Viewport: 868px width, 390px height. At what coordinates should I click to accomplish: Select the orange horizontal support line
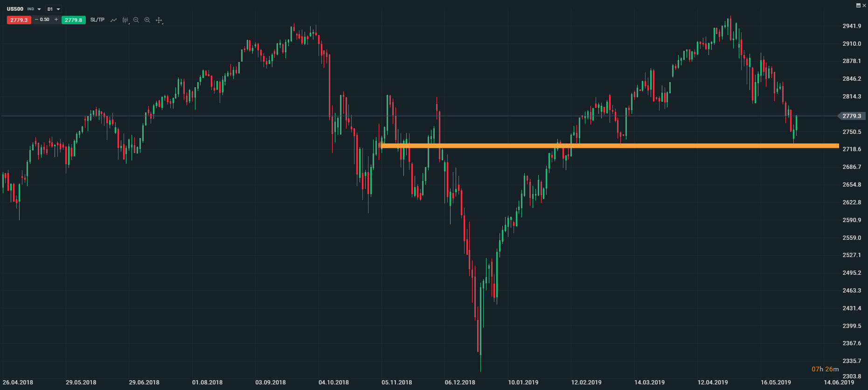pyautogui.click(x=606, y=146)
